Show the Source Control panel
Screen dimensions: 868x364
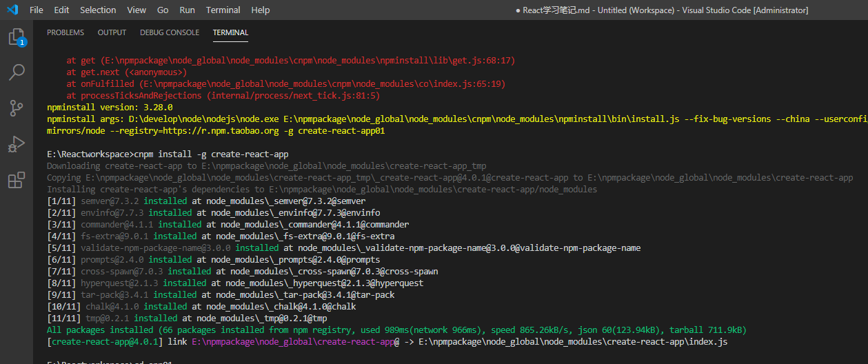(16, 108)
